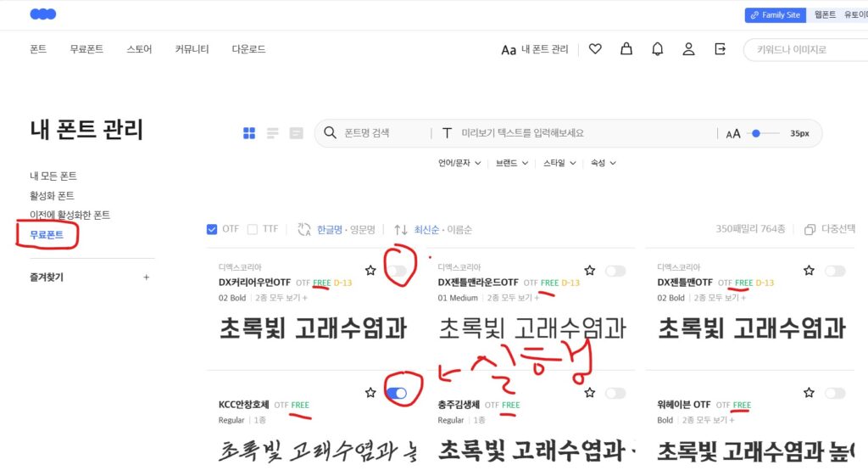Open the 브랜드 filter dropdown

511,163
